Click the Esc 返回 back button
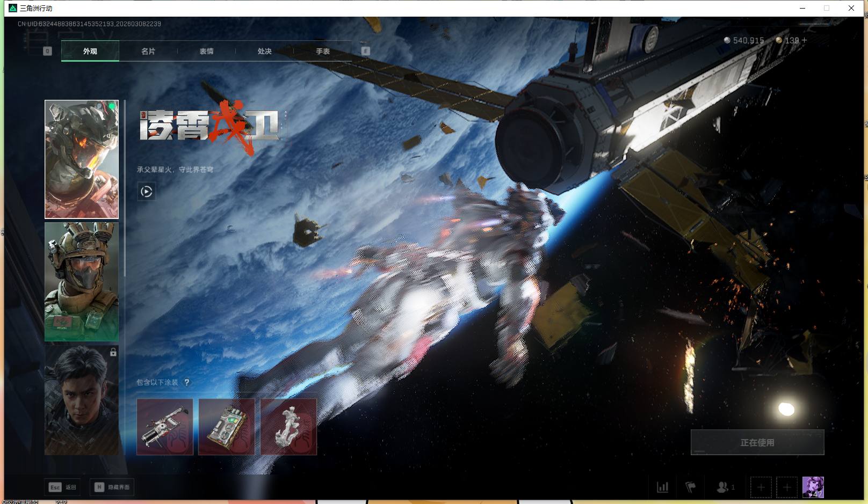Screen dimensions: 868x504 point(63,487)
